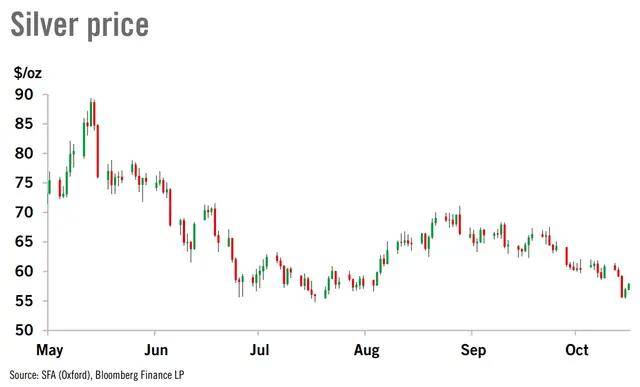The width and height of the screenshot is (640, 387).
Task: Select the Jul month label
Action: click(x=259, y=350)
